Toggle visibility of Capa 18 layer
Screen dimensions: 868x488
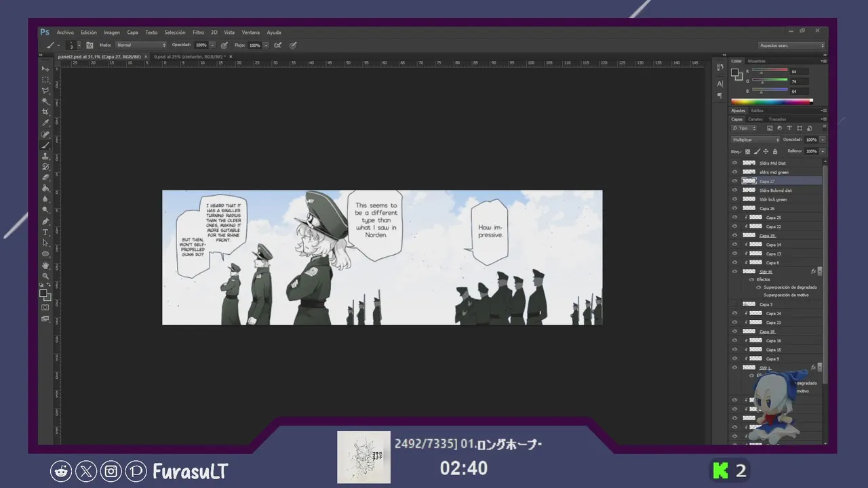[x=734, y=331]
